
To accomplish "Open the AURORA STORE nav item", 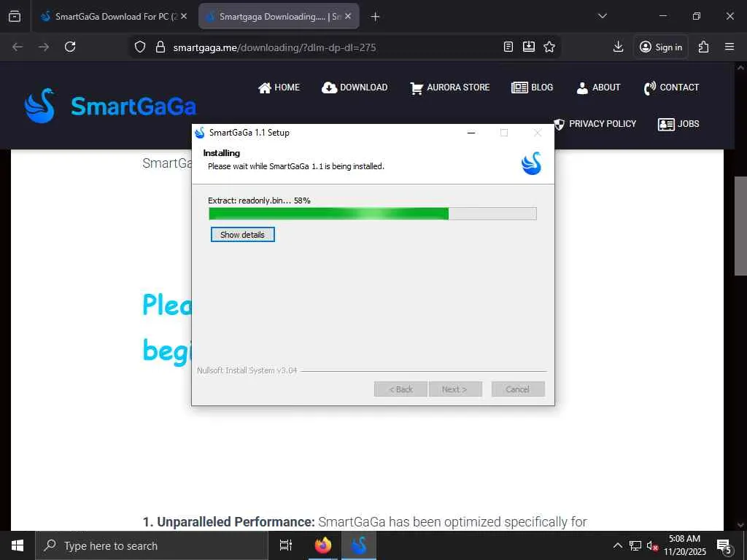I will pyautogui.click(x=449, y=87).
